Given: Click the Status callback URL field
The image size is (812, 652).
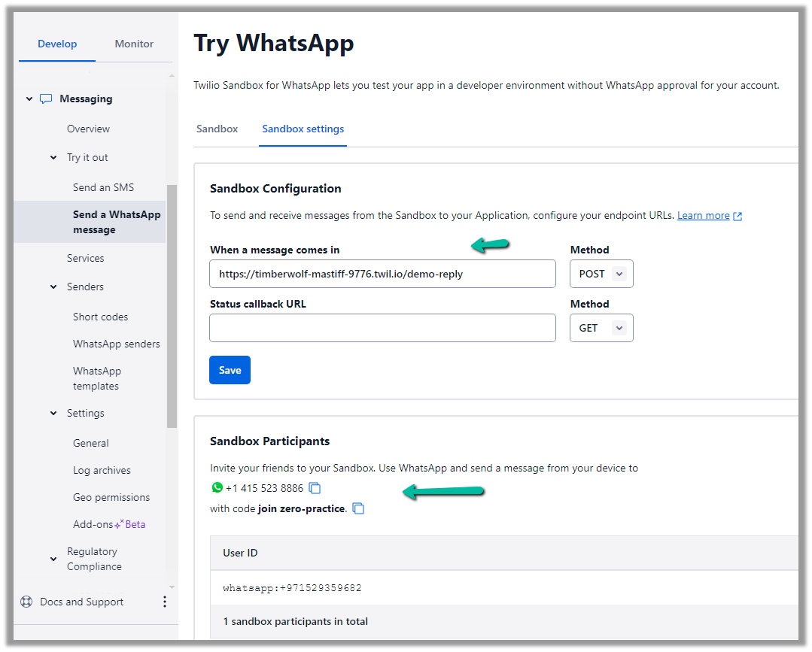Looking at the screenshot, I should (x=382, y=328).
